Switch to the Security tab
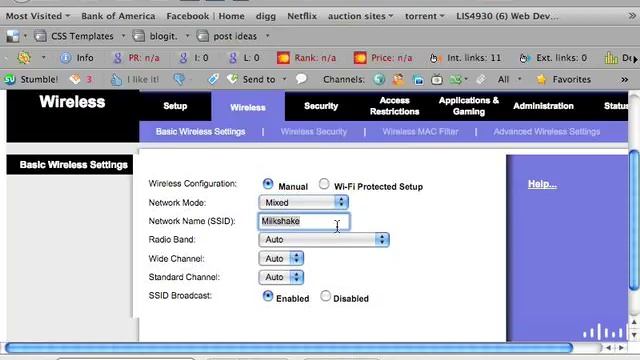640x360 pixels. tap(321, 106)
